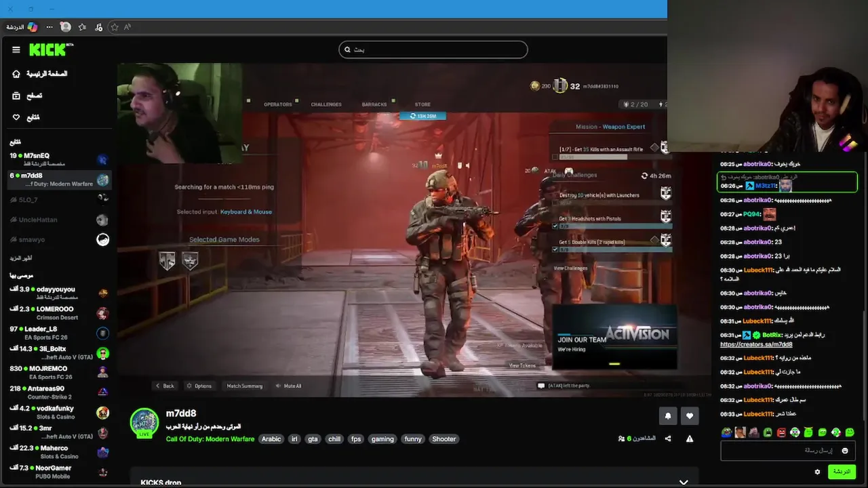Image resolution: width=868 pixels, height=488 pixels.
Task: Click the funny tag
Action: tap(413, 439)
